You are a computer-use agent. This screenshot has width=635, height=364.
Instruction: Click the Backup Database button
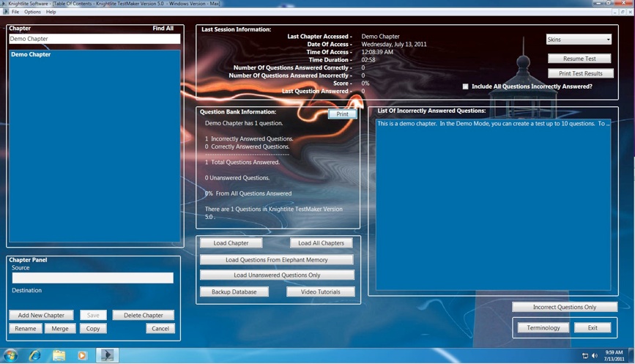click(x=234, y=291)
